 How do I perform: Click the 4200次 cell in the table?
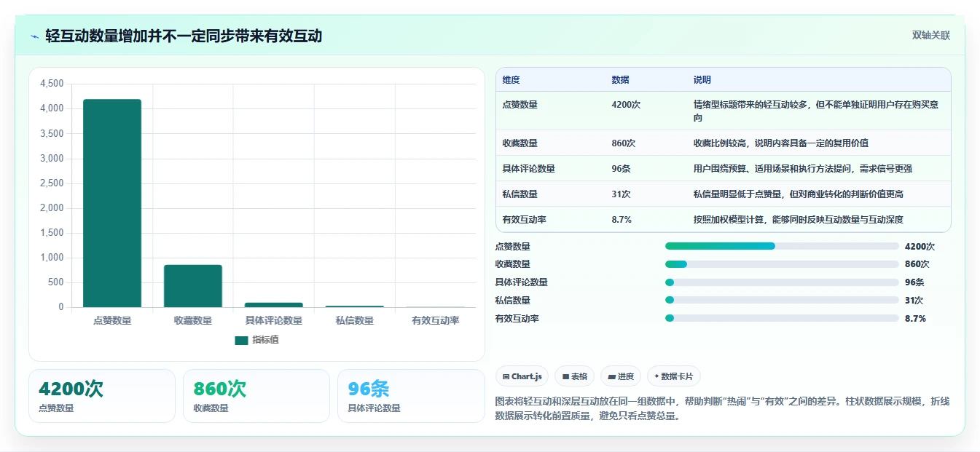point(627,105)
